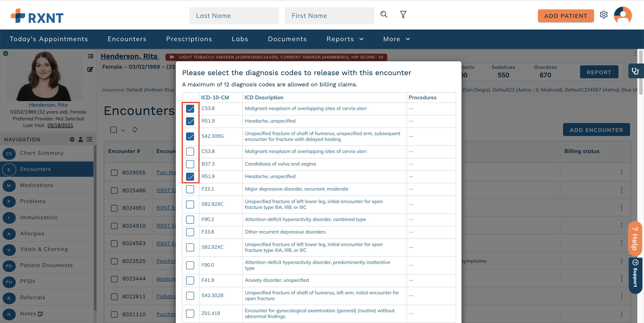644x323 pixels.
Task: Click the search magnifier icon
Action: (384, 15)
